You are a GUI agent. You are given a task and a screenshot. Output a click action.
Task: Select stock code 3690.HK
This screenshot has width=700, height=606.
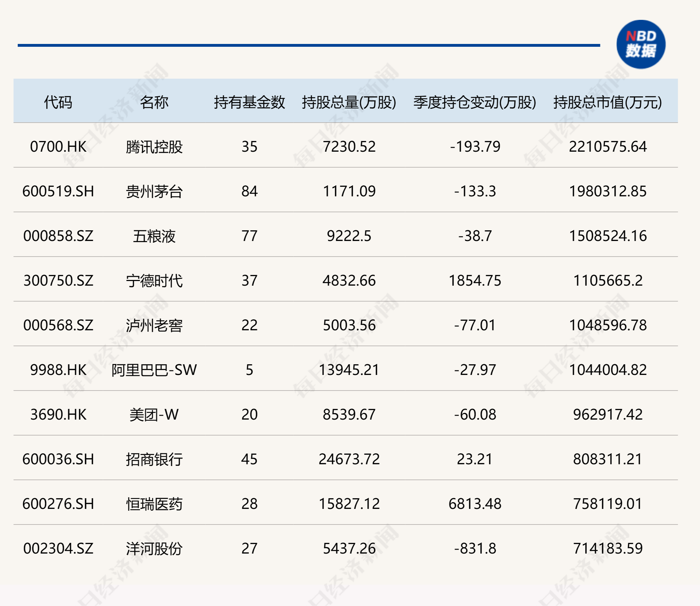pyautogui.click(x=58, y=415)
